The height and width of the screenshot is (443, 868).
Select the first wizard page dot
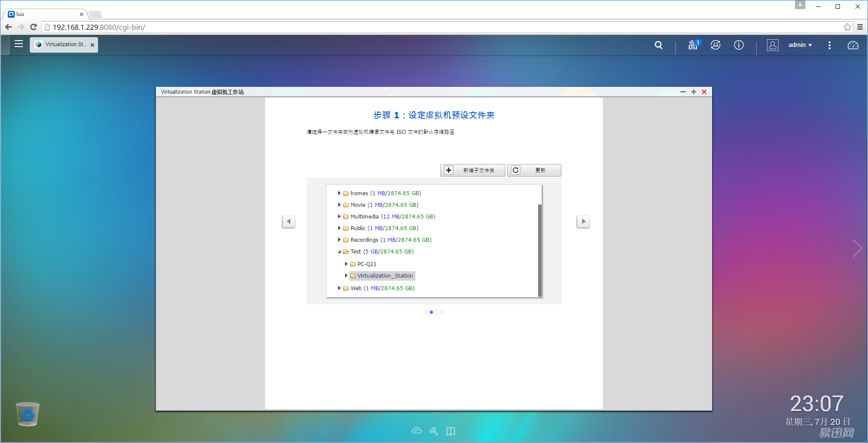click(426, 312)
